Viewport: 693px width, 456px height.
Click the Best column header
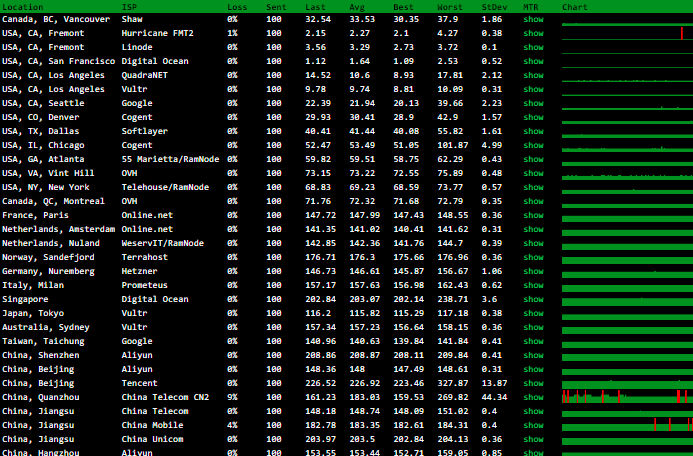(404, 7)
